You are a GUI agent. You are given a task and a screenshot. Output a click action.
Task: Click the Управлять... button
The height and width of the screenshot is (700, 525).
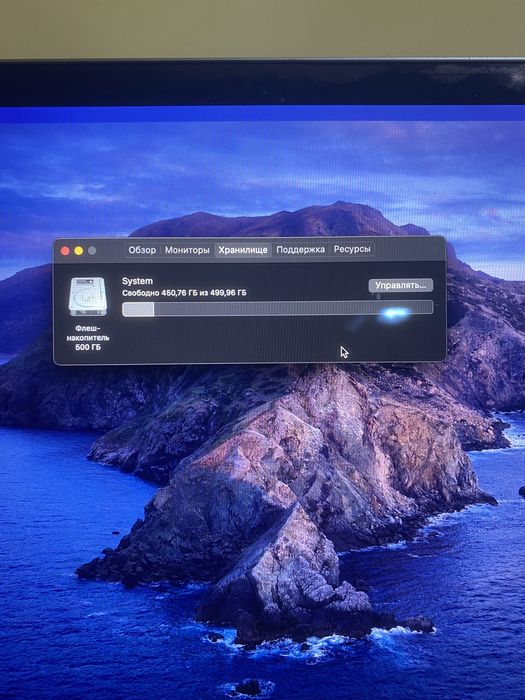pos(400,285)
